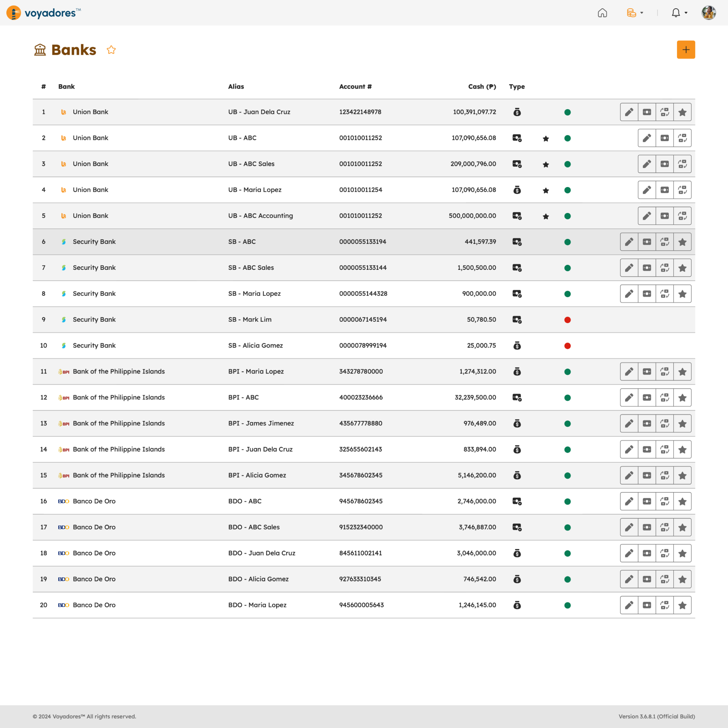Screen dimensions: 728x728
Task: Expand the coins dropdown in header
Action: coord(635,13)
